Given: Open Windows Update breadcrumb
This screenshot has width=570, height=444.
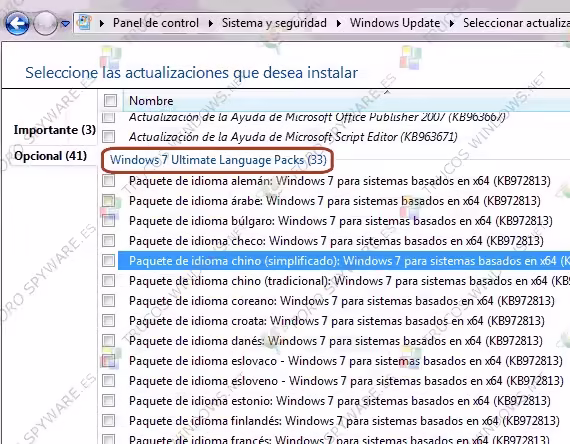Looking at the screenshot, I should (x=395, y=23).
